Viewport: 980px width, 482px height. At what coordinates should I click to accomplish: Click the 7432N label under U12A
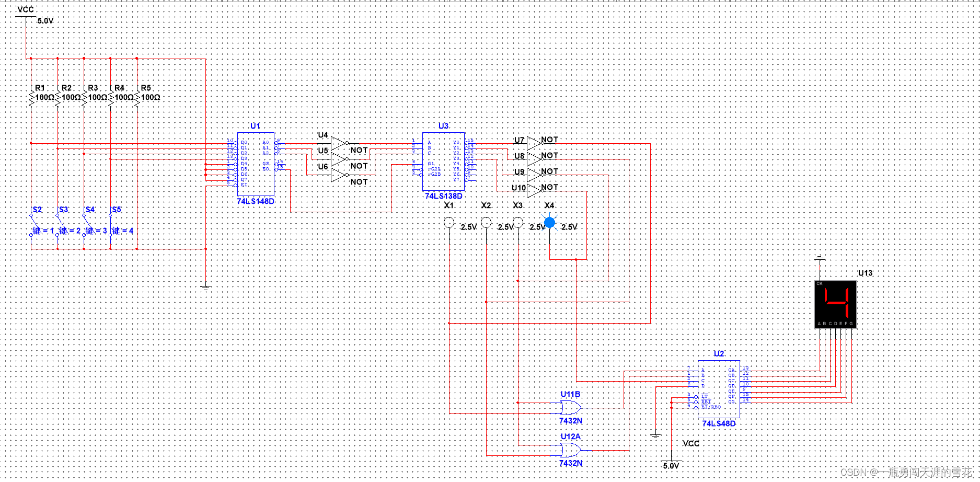tap(571, 463)
